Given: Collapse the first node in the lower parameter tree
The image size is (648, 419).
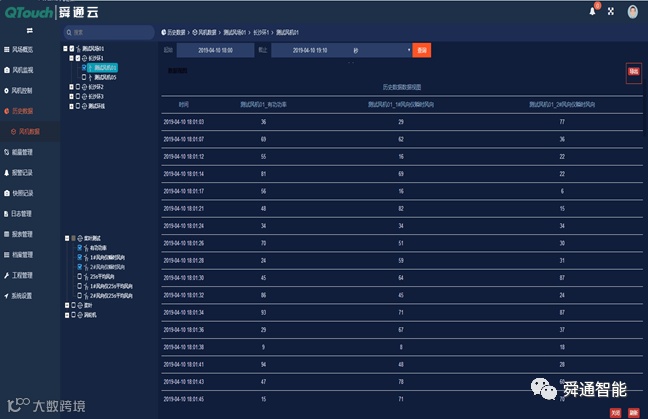Looking at the screenshot, I should pyautogui.click(x=67, y=238).
